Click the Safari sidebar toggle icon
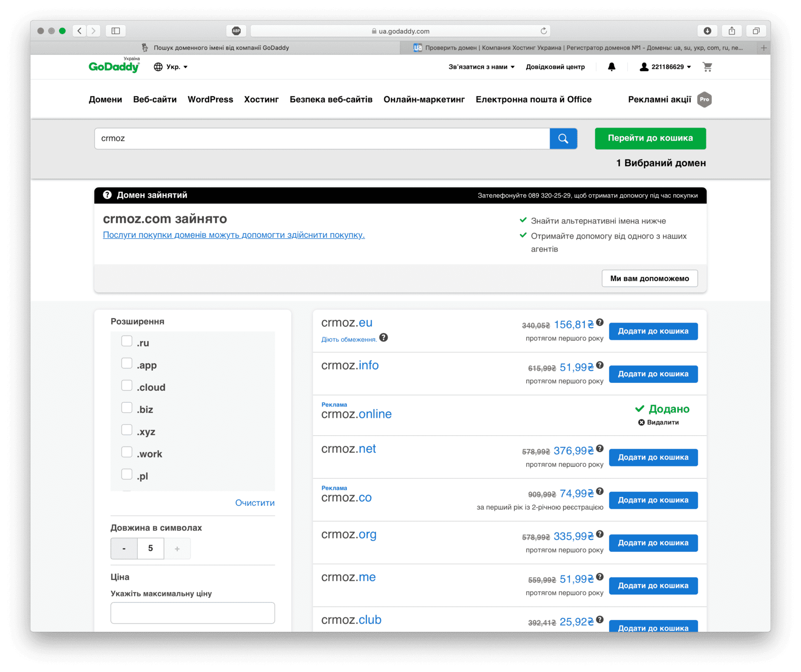 coord(116,31)
